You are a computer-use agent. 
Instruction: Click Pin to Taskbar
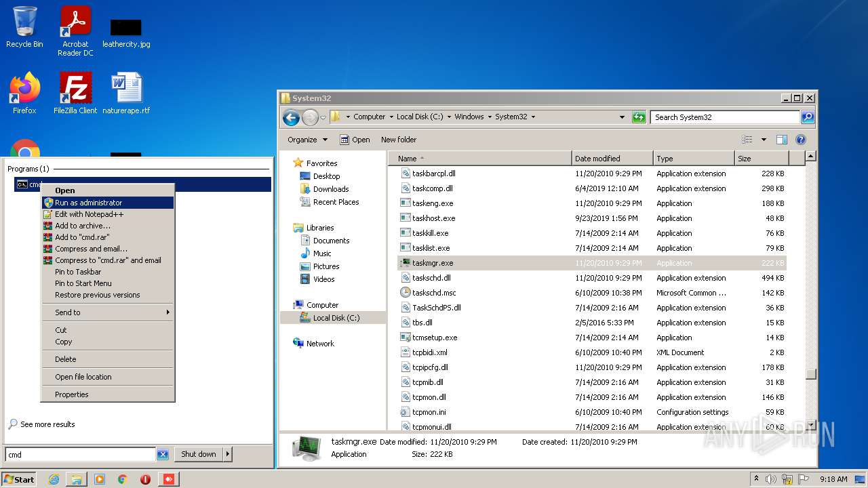107,272
